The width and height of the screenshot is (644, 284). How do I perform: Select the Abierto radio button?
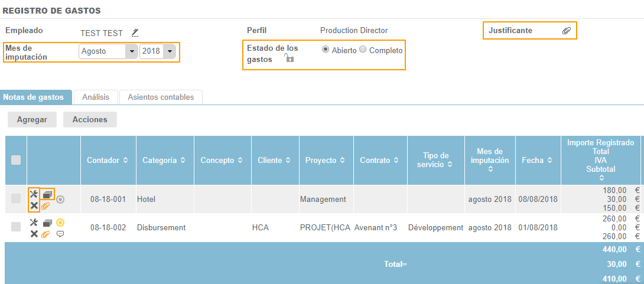coord(325,50)
